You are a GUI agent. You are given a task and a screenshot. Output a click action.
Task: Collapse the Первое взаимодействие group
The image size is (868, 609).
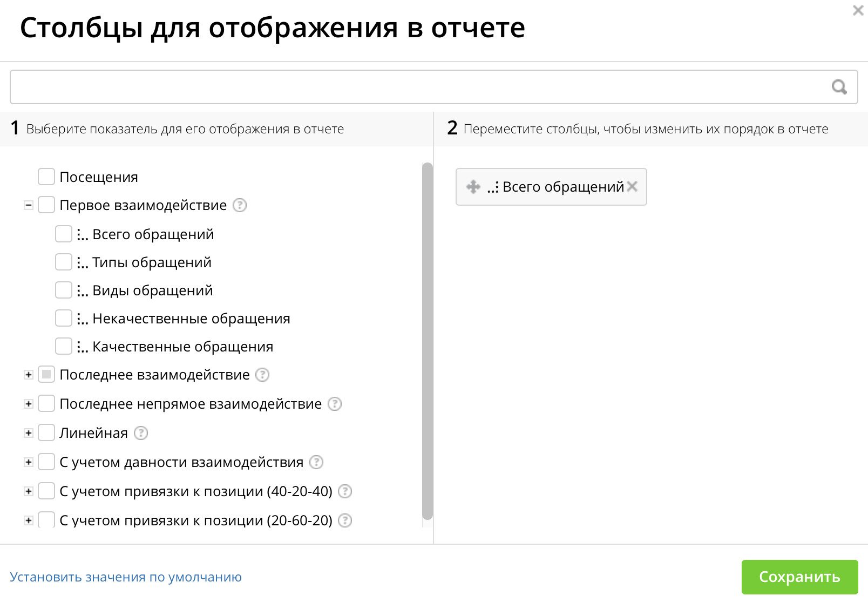[x=29, y=205]
